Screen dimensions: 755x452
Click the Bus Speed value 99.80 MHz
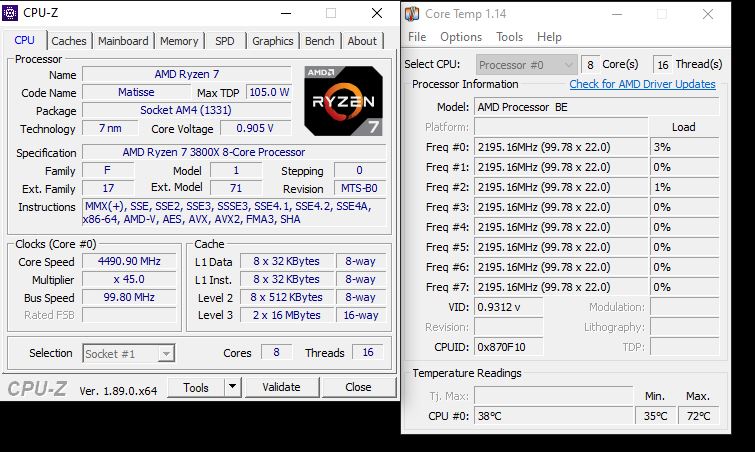tap(129, 297)
